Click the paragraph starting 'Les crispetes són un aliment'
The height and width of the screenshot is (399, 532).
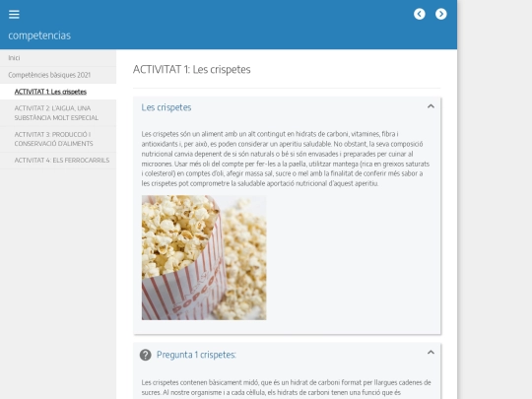click(x=286, y=159)
